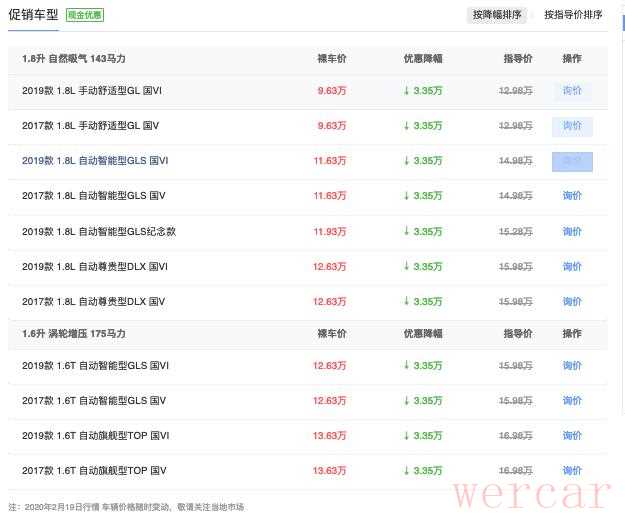
Task: Select the 2017款 1.6T 自动旗舰型TOP 国V model name
Action: click(94, 471)
